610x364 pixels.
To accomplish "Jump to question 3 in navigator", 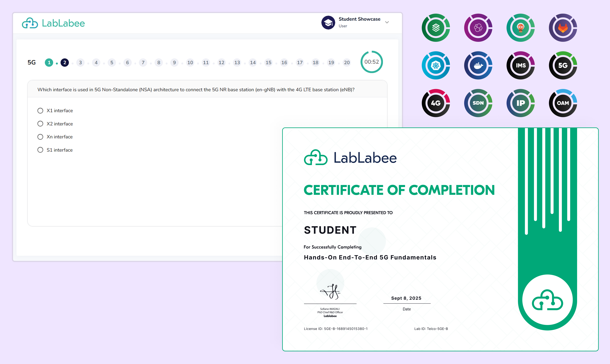I will tap(80, 63).
